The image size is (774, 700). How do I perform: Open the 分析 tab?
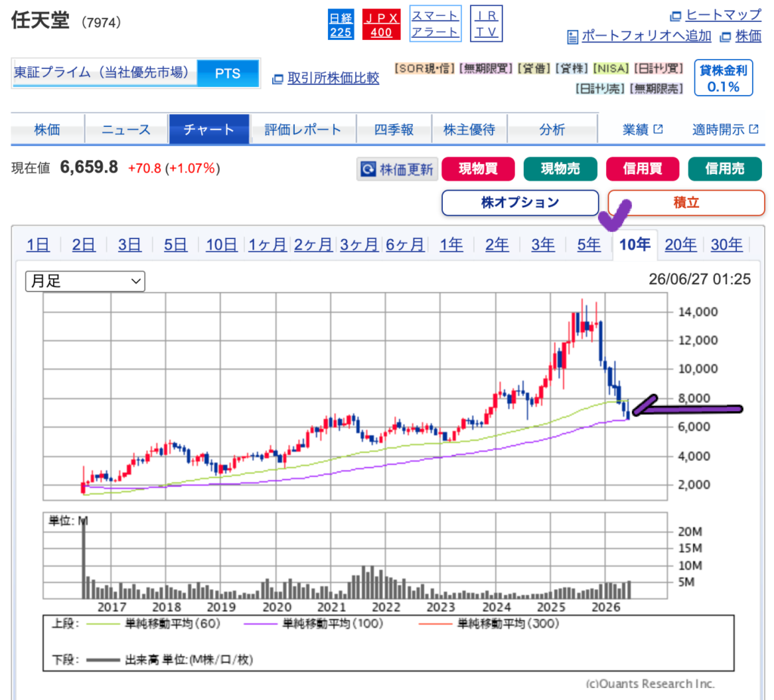click(x=553, y=129)
